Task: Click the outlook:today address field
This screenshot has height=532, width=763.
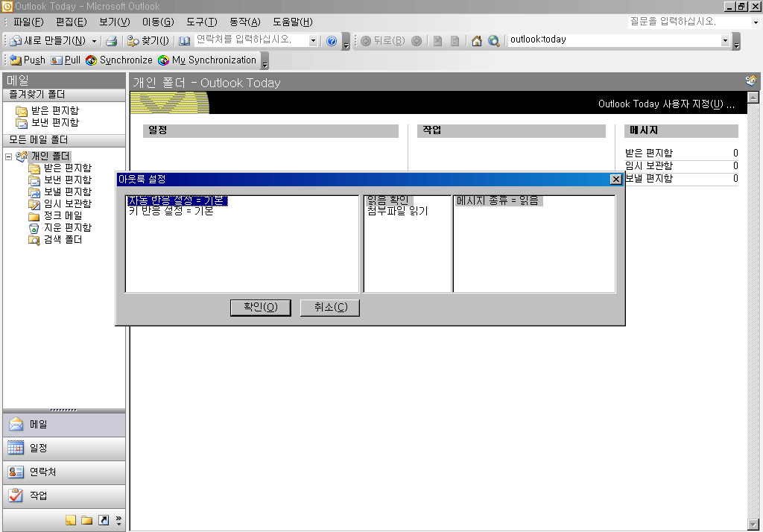Action: coord(615,40)
